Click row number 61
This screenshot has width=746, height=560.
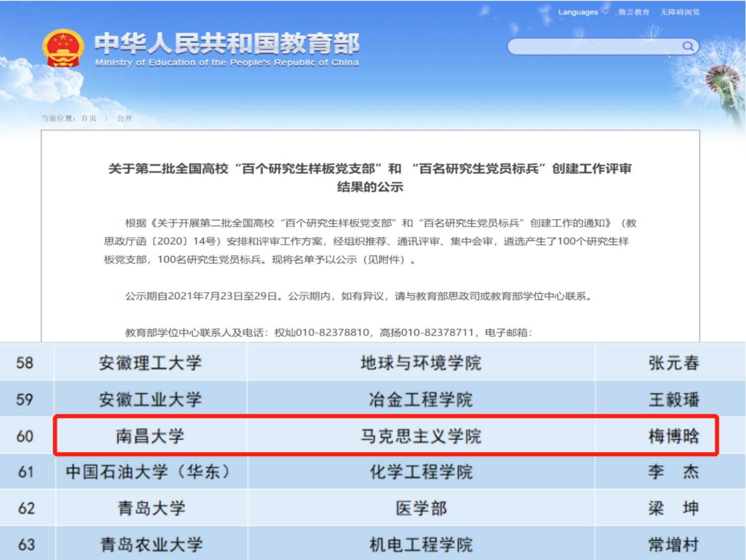coord(26,471)
